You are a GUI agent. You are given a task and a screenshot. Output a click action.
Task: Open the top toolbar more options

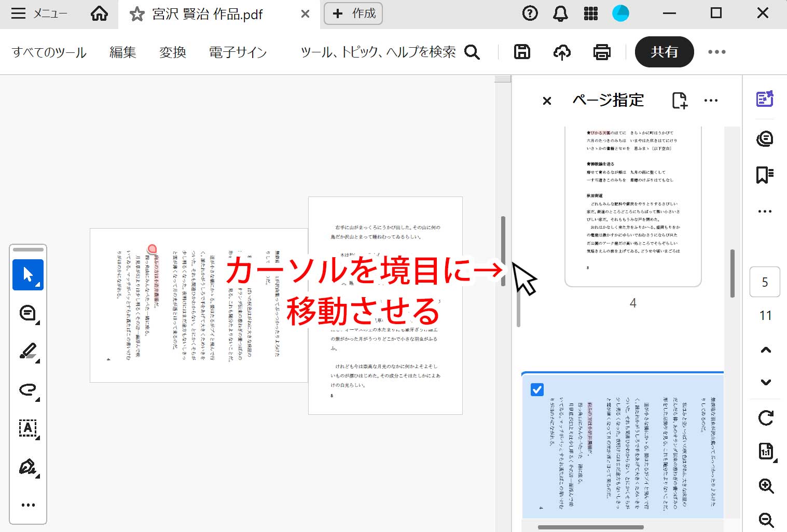[x=717, y=52]
